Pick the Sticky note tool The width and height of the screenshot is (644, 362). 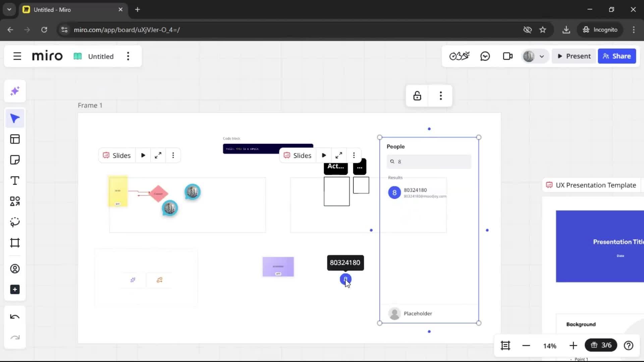tap(15, 160)
